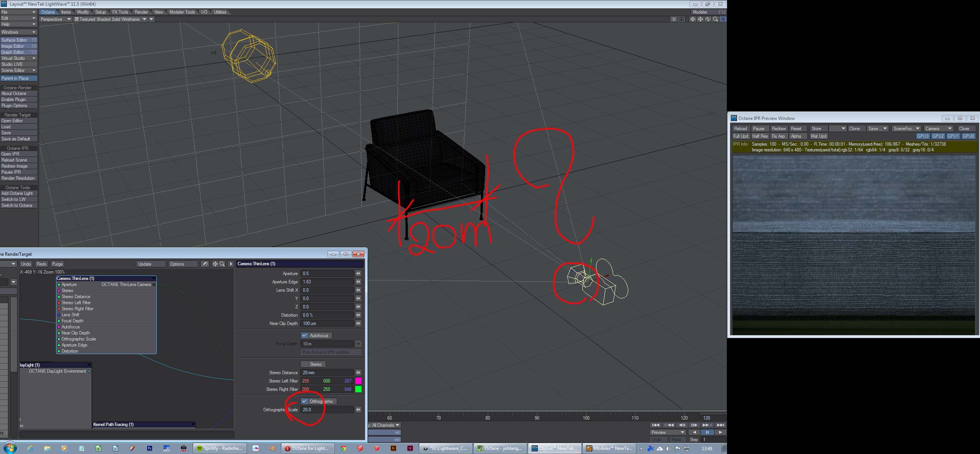Click the magenta Stereo Left Filter swatch
The height and width of the screenshot is (454, 980).
tap(358, 381)
